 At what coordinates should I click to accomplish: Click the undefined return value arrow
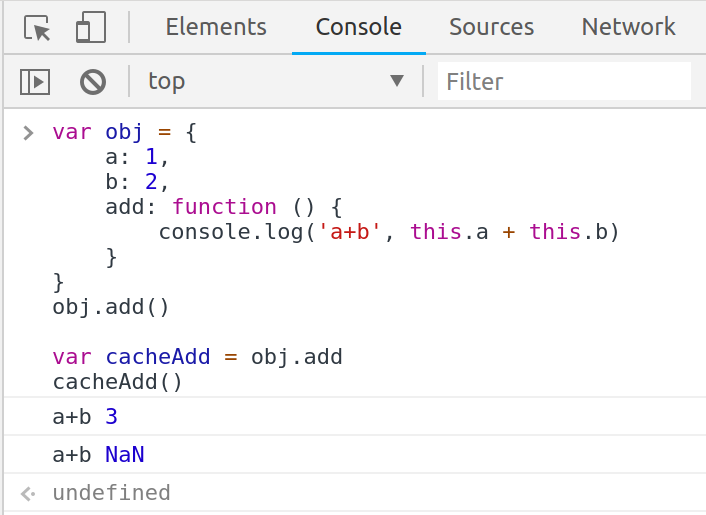click(x=28, y=493)
